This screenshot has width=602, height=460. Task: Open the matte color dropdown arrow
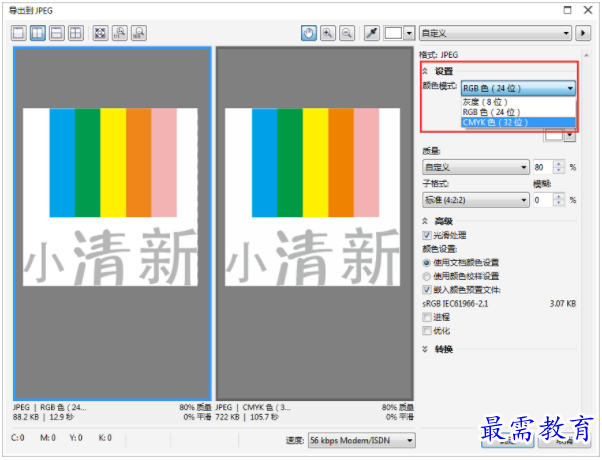[x=571, y=135]
